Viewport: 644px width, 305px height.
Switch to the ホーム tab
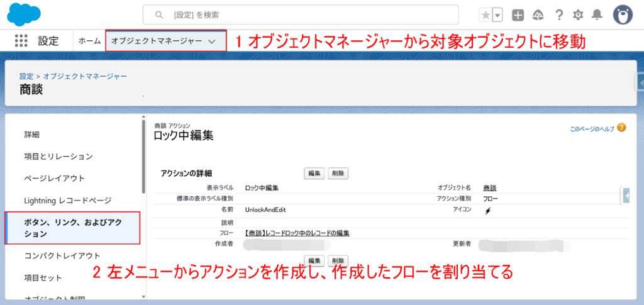pyautogui.click(x=89, y=41)
